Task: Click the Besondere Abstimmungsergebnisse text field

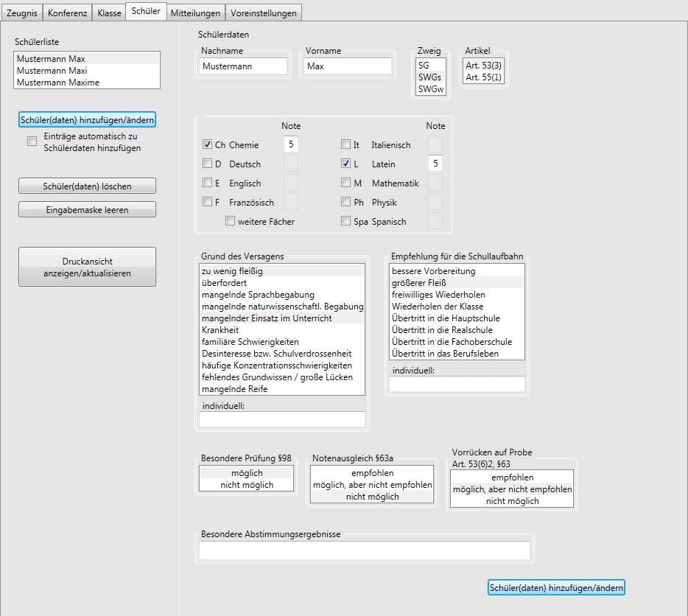Action: pos(364,550)
